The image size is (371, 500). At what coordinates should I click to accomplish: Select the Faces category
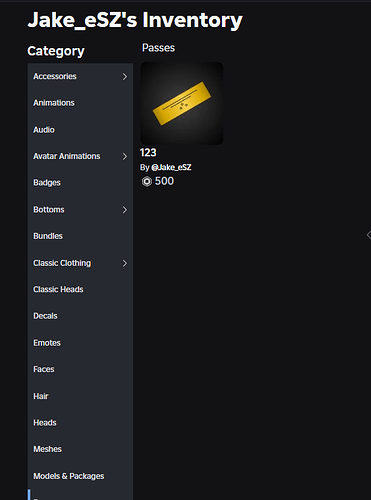click(80, 369)
